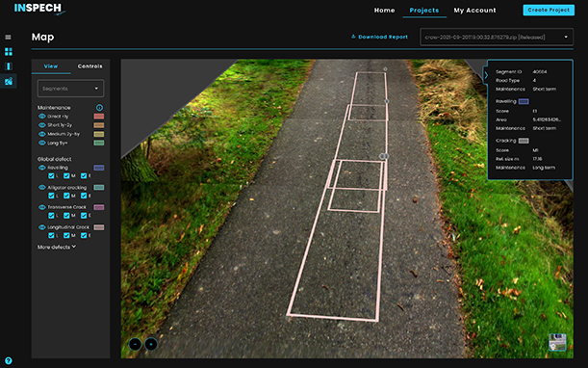Select the second segment marker dot on the road

click(x=387, y=101)
